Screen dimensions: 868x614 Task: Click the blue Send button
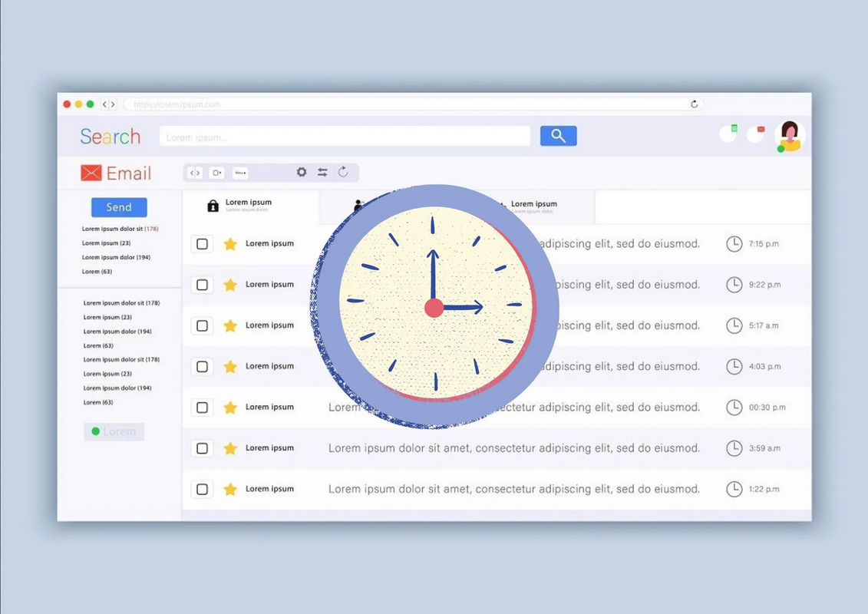[119, 207]
